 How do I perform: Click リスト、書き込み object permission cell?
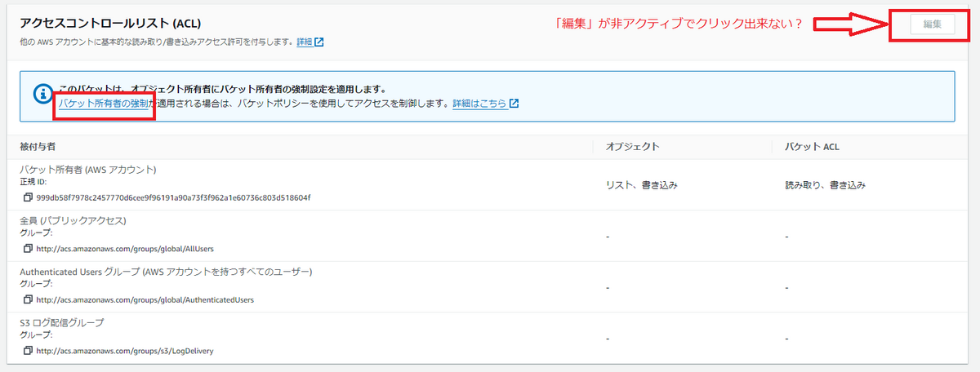(642, 185)
